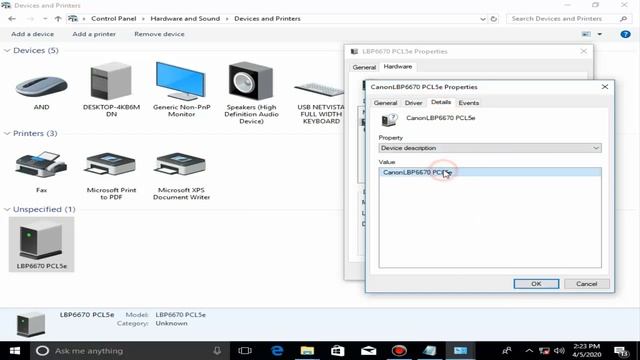
Task: Select the DESKTOP-4KB6MDN computer icon
Action: point(111,81)
